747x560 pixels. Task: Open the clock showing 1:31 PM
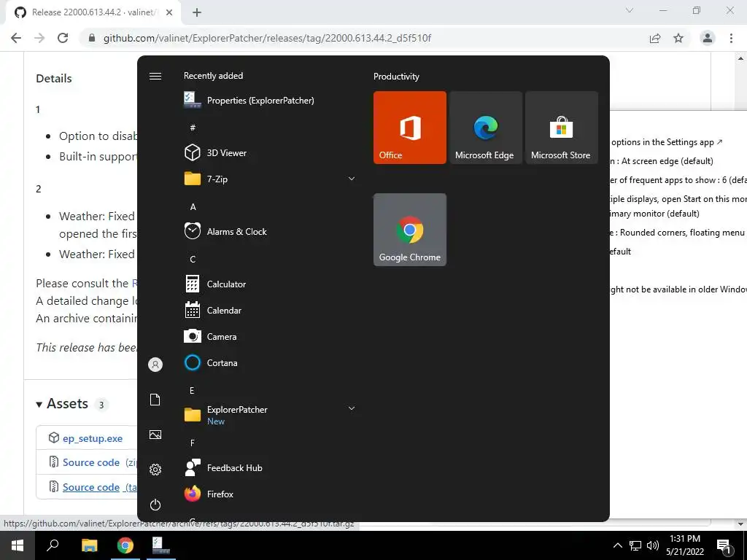point(685,545)
